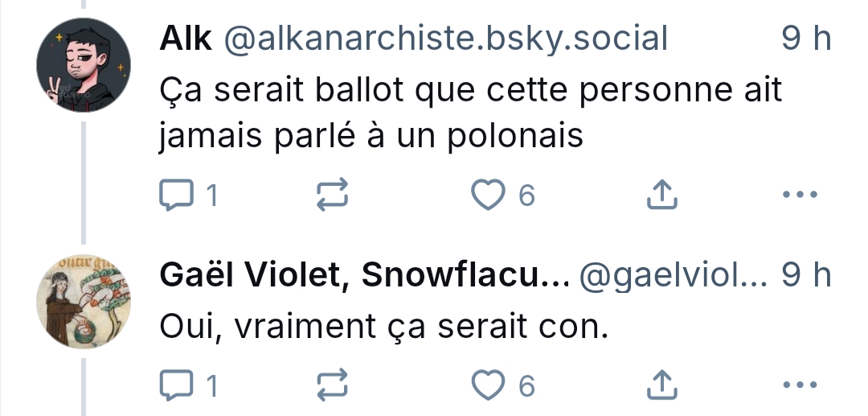Reply to Gaël Violet's post

point(175,386)
